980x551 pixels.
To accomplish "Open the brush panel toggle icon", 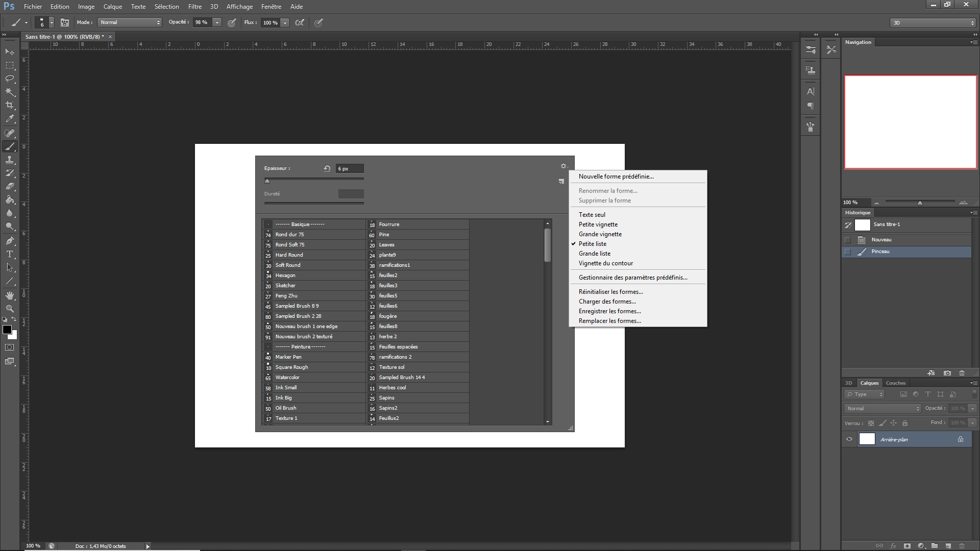I will tap(65, 22).
